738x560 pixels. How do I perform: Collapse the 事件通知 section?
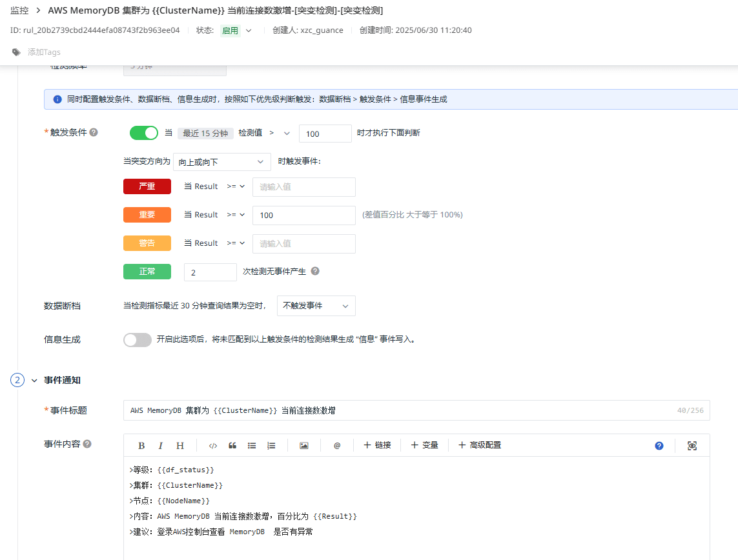(34, 381)
